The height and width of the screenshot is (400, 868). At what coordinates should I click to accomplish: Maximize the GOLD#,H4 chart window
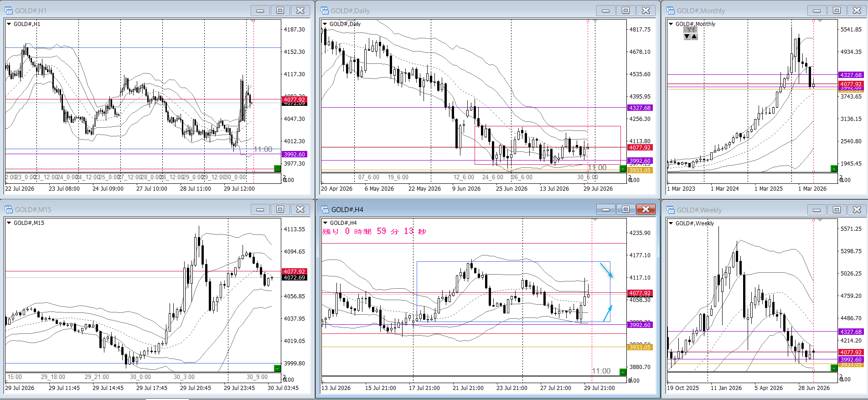point(625,209)
